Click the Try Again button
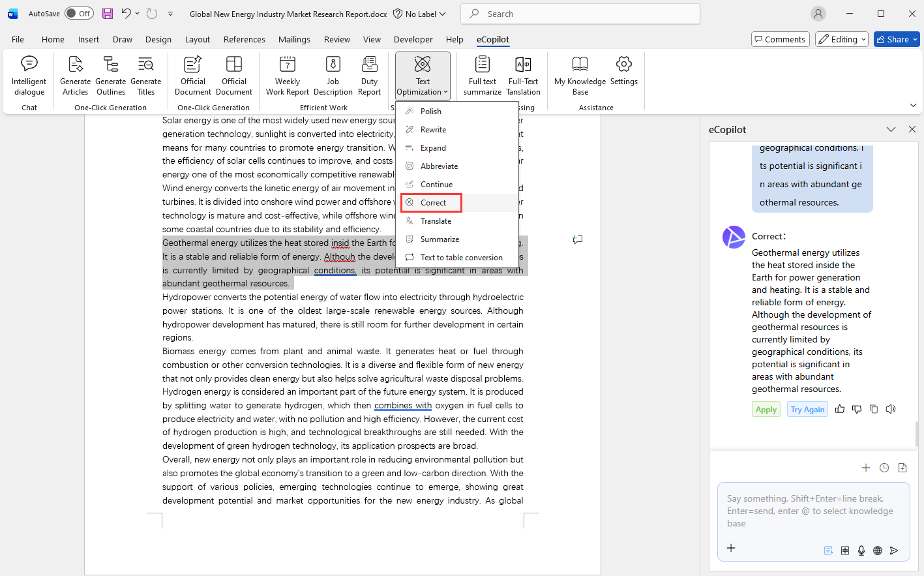924x576 pixels. (807, 410)
